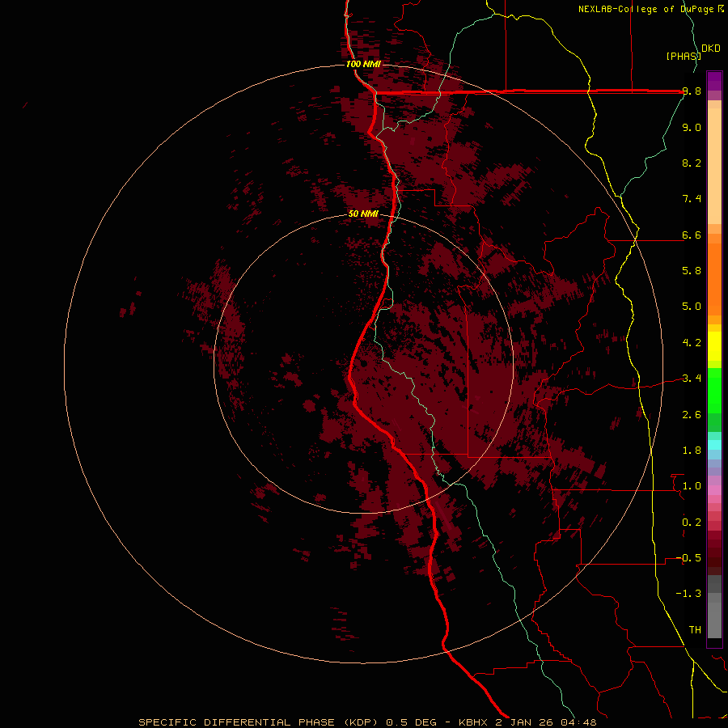Click the "DKD" label above the color scale
Viewport: 728px width, 728px height.
(x=711, y=49)
